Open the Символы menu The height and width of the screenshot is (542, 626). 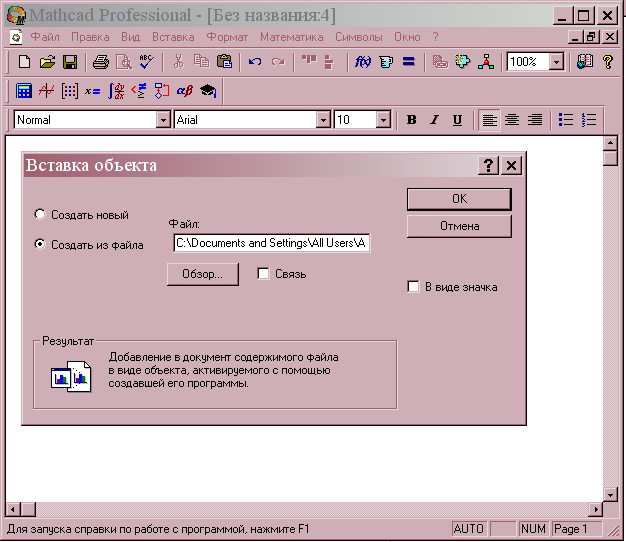pos(359,37)
